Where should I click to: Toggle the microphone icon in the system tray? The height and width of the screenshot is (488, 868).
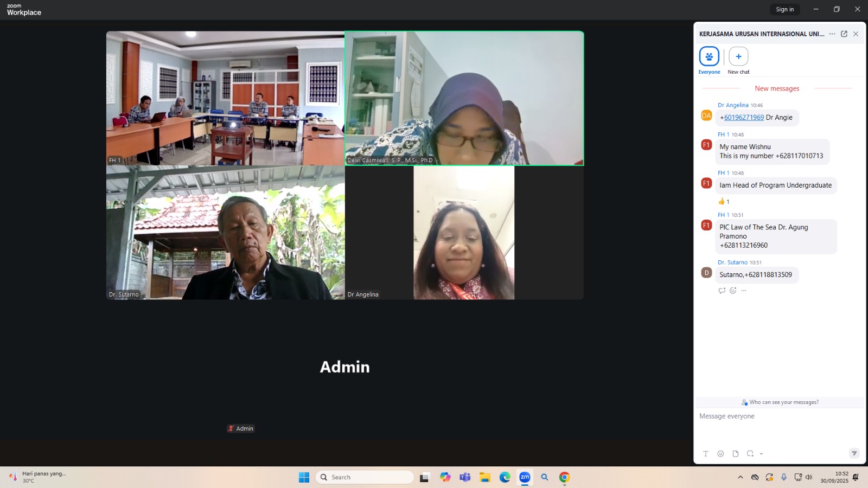[783, 477]
